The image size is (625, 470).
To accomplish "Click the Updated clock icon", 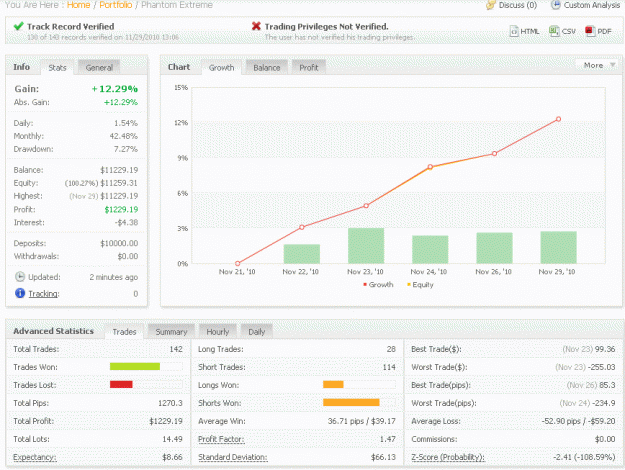I will (x=20, y=277).
